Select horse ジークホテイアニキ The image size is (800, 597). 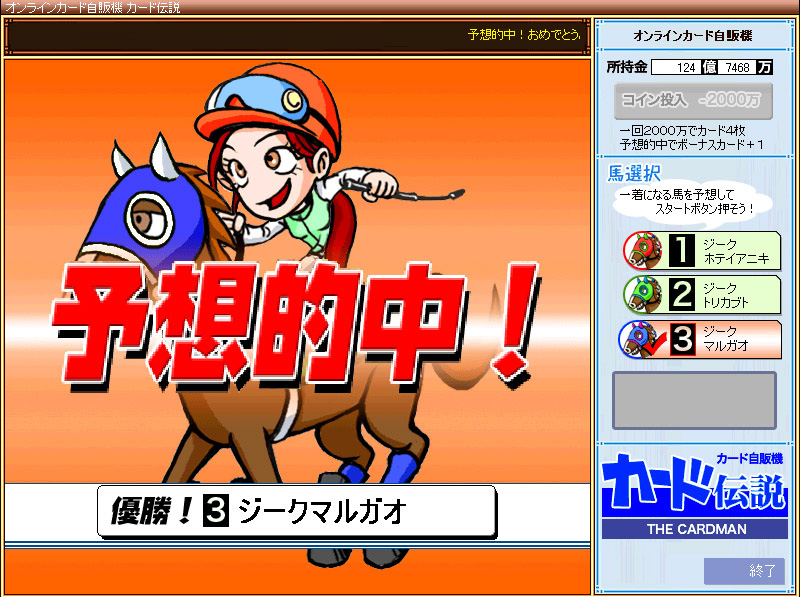(x=735, y=251)
